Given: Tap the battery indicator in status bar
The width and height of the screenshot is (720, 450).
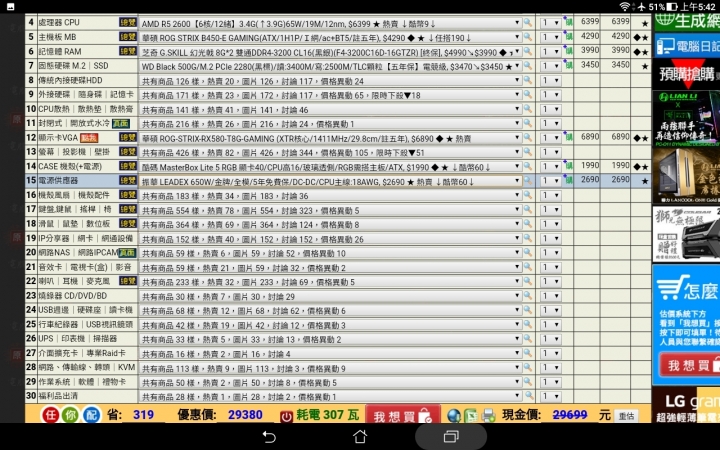Looking at the screenshot, I should pos(672,6).
